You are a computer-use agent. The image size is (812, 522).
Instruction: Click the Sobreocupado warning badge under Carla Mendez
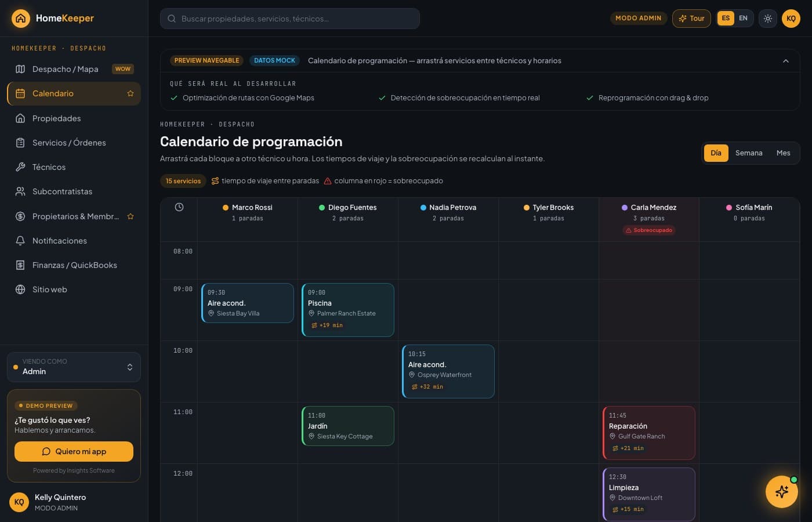coord(648,230)
